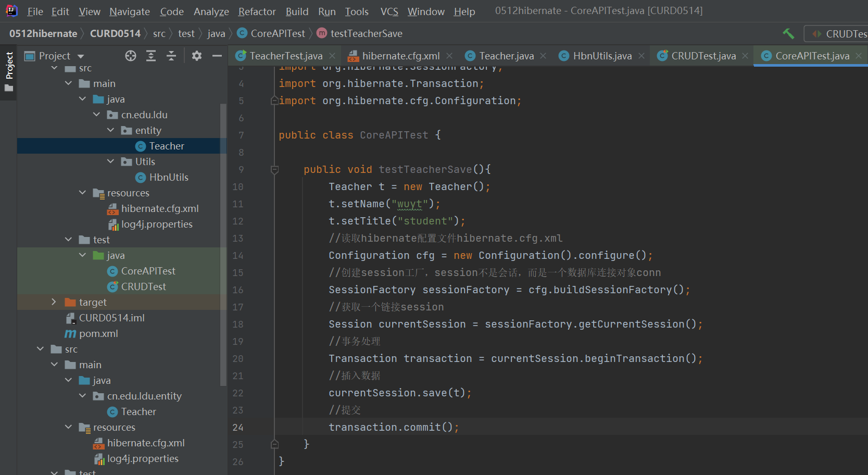Click fold marker at import Configuration line

coord(274,101)
